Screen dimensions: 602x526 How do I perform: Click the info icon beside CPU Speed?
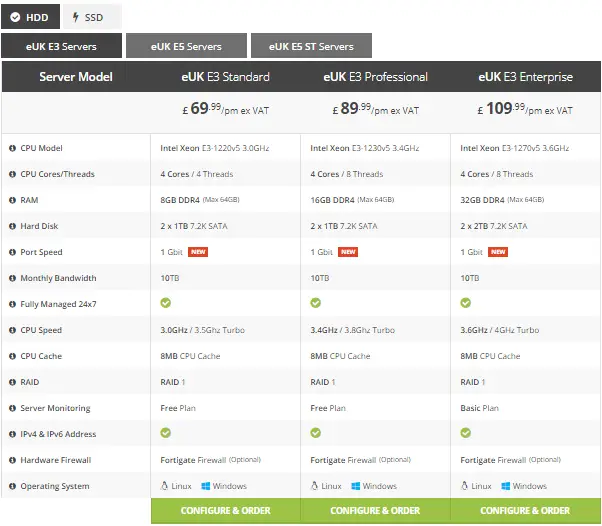[12, 330]
